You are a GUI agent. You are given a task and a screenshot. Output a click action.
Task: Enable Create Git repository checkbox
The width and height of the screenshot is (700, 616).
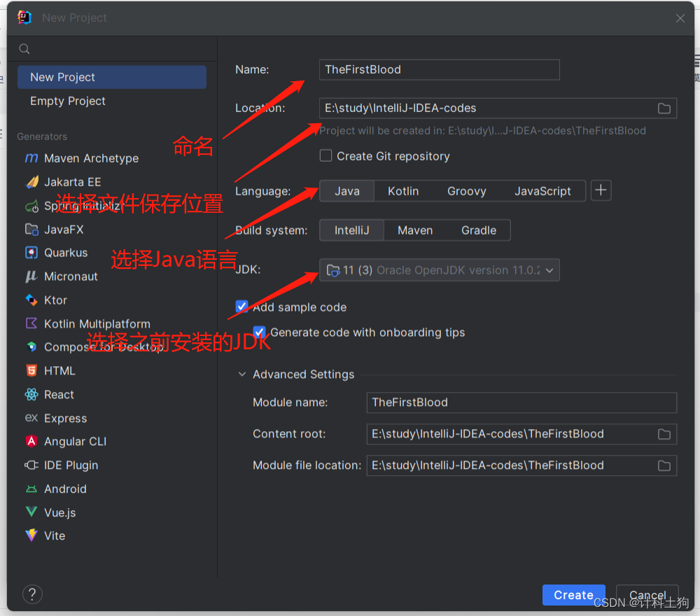click(326, 156)
